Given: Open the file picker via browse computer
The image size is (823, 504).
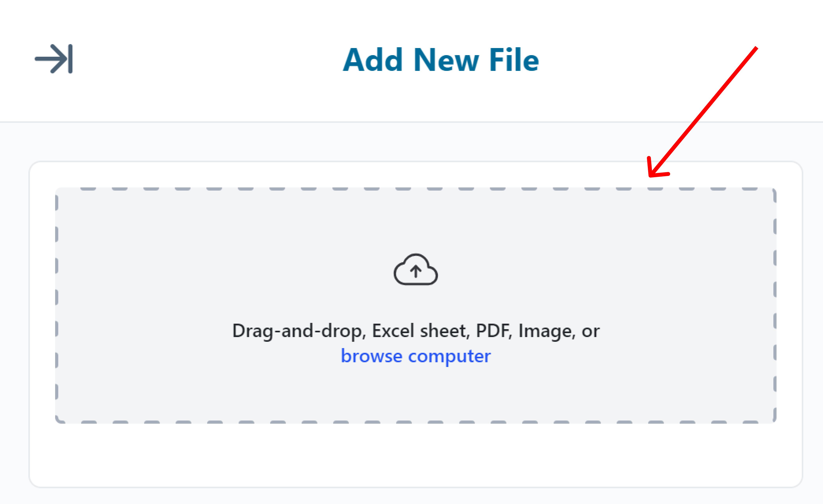Looking at the screenshot, I should coord(415,356).
